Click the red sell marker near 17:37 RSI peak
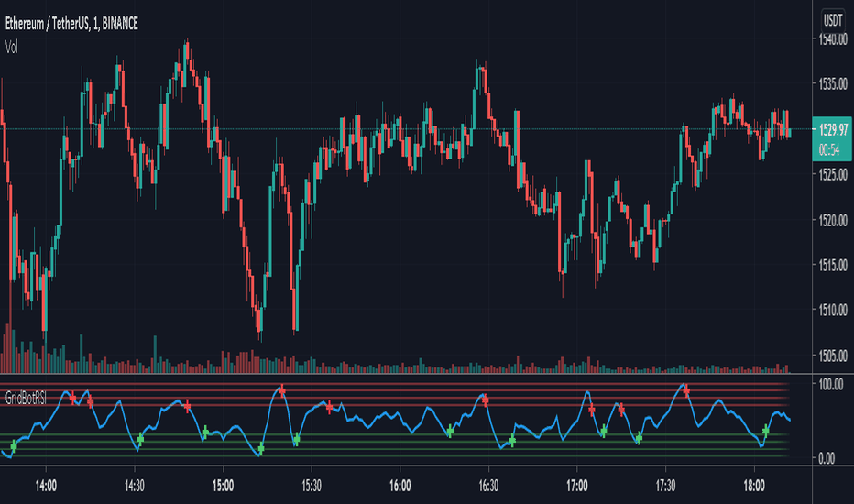854x504 pixels. (686, 390)
